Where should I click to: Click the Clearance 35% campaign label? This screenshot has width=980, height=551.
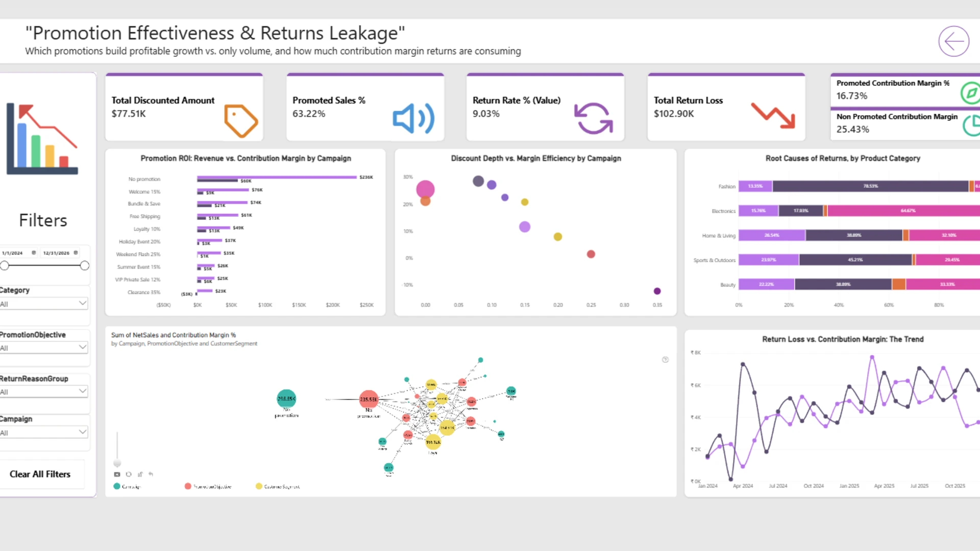pos(144,292)
